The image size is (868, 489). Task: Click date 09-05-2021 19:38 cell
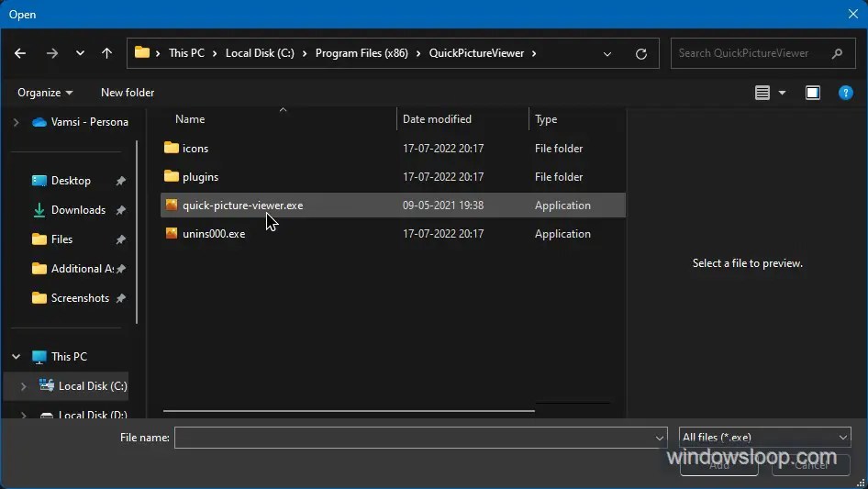pos(443,206)
